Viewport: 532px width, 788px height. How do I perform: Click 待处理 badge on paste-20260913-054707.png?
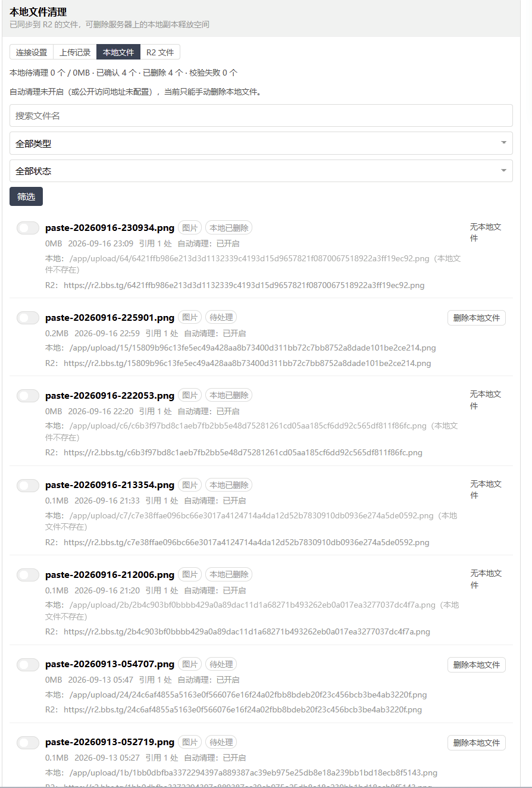point(221,664)
